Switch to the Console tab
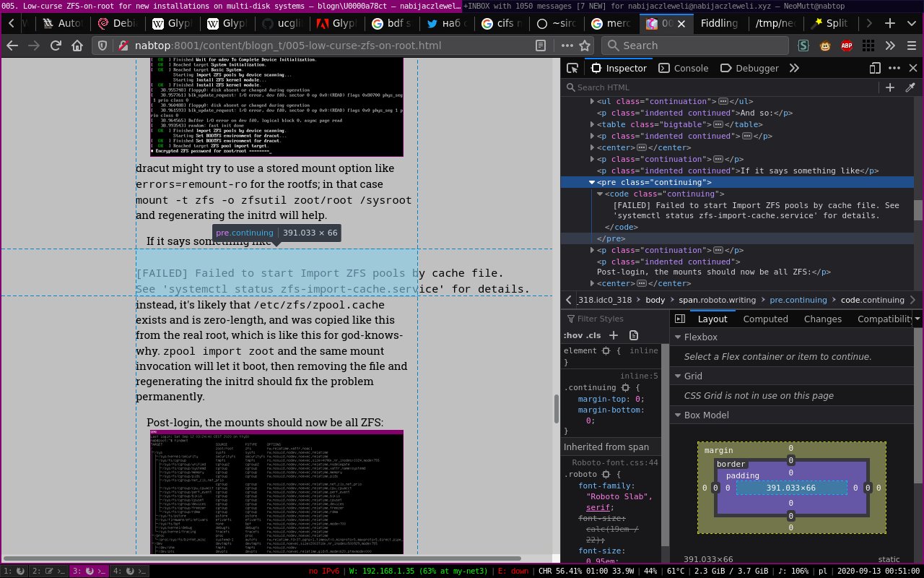The height and width of the screenshot is (578, 924). pos(683,68)
